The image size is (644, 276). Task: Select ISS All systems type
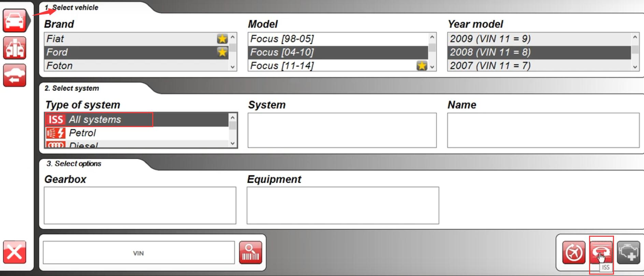[137, 120]
